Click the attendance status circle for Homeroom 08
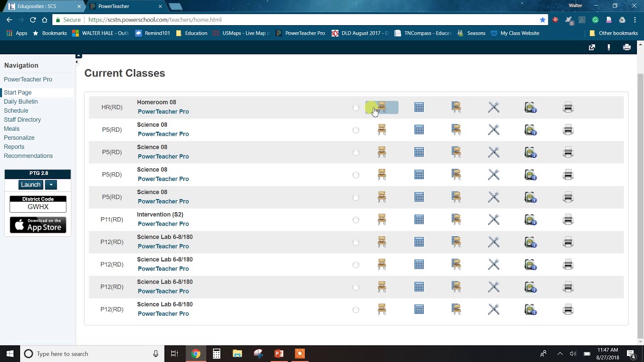Viewport: 644px width, 362px height. pyautogui.click(x=356, y=108)
